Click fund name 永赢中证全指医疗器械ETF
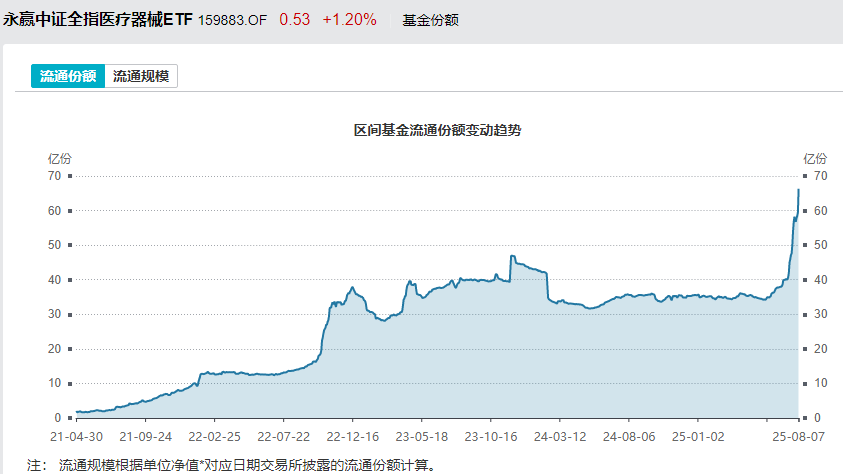 tap(97, 20)
